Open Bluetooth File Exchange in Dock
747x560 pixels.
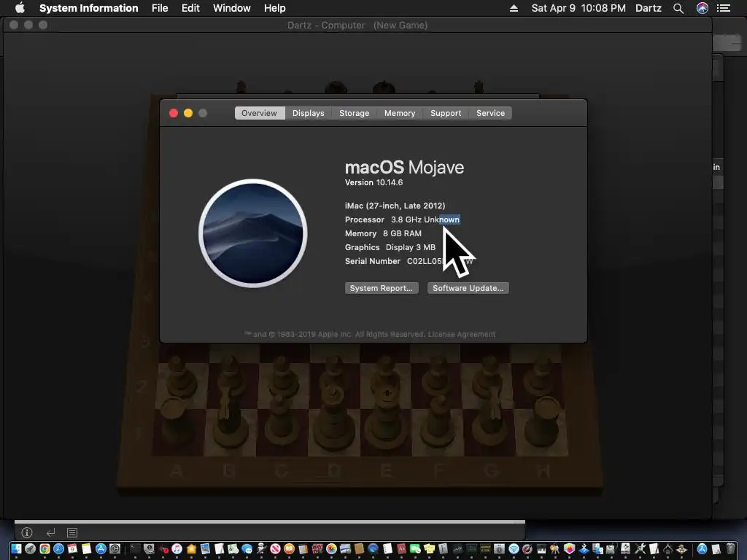click(584, 548)
